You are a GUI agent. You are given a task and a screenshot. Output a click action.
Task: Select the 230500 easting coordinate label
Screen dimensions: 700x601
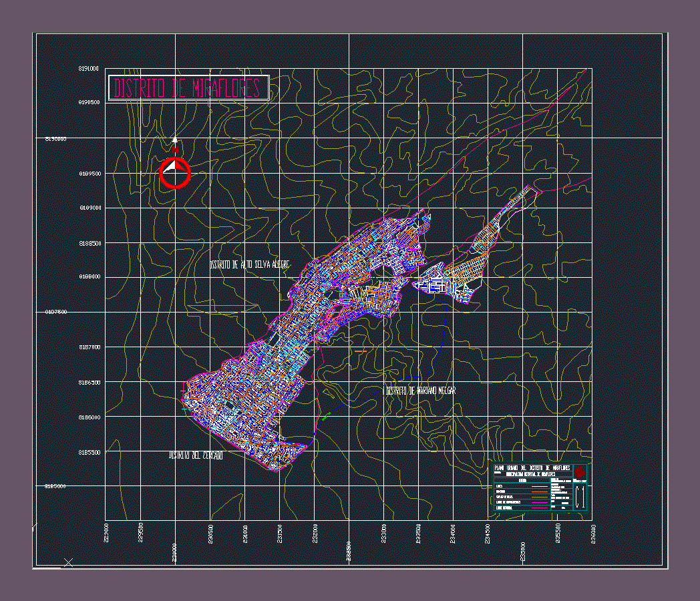tap(210, 534)
